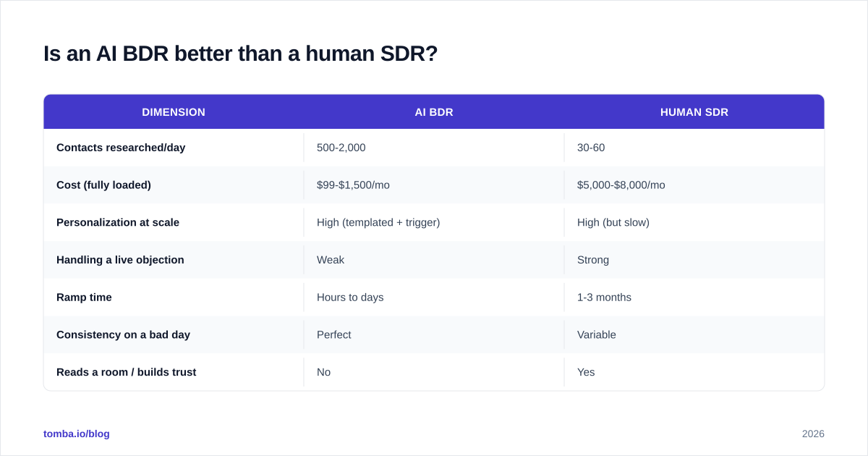Select the HUMAN SDR column header
The image size is (868, 456).
coord(694,112)
